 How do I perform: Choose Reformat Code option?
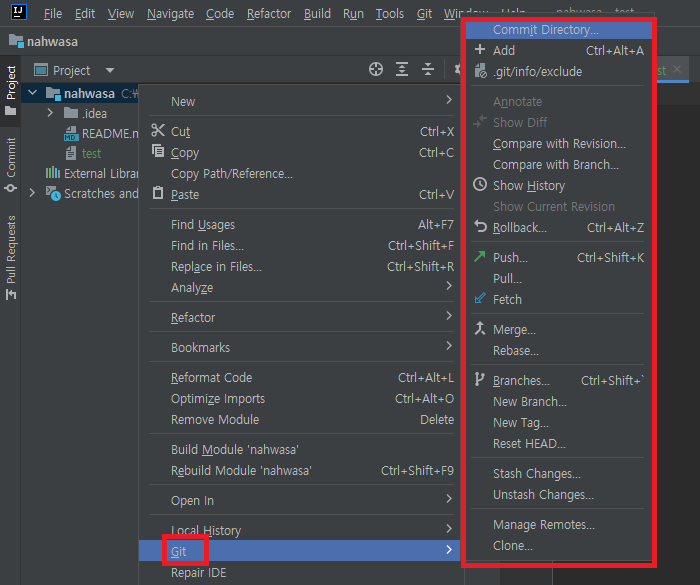click(x=301, y=377)
